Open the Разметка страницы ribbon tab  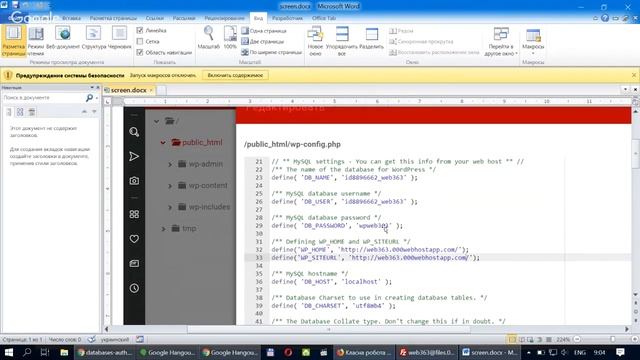point(113,18)
